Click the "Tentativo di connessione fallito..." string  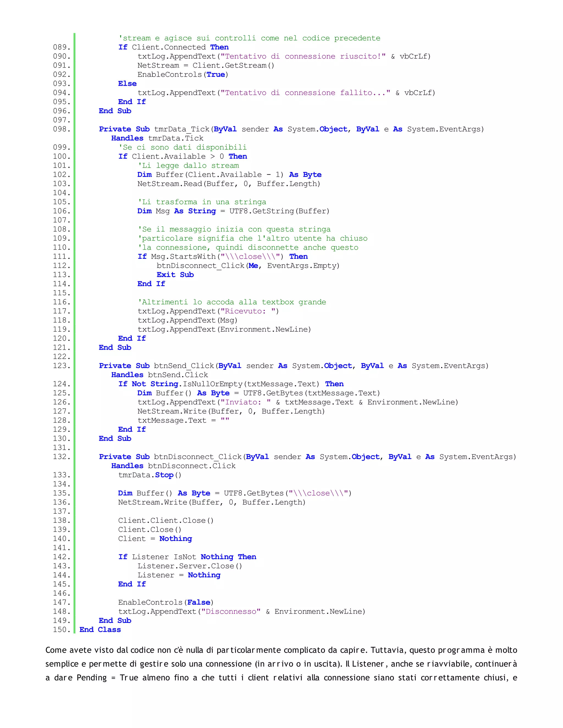[305, 93]
